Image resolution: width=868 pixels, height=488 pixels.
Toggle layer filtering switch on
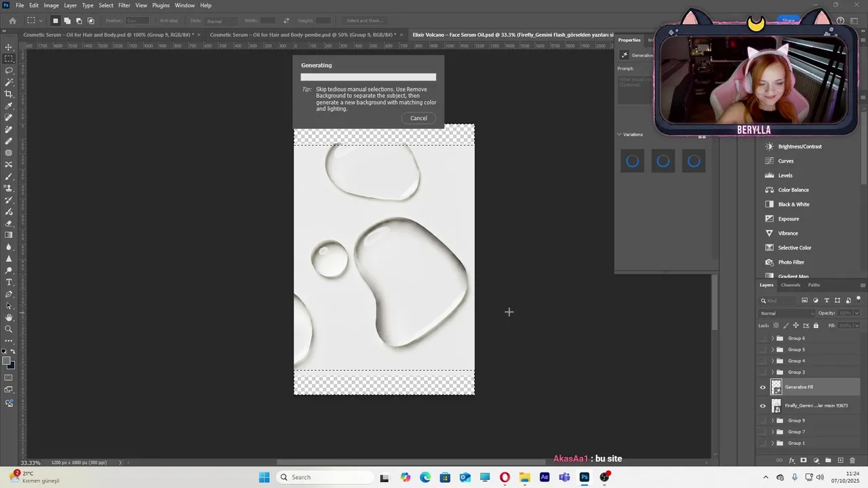point(859,299)
